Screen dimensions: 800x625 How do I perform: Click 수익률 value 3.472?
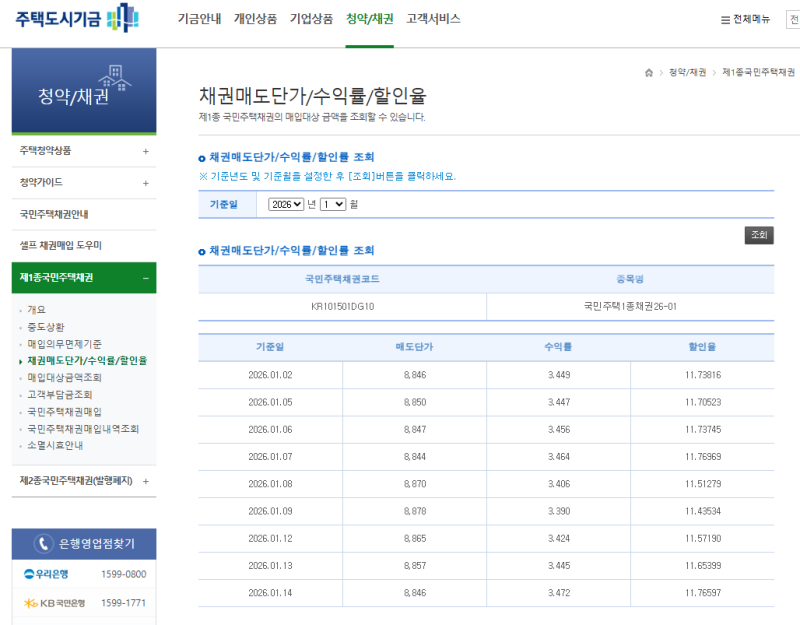pyautogui.click(x=559, y=593)
